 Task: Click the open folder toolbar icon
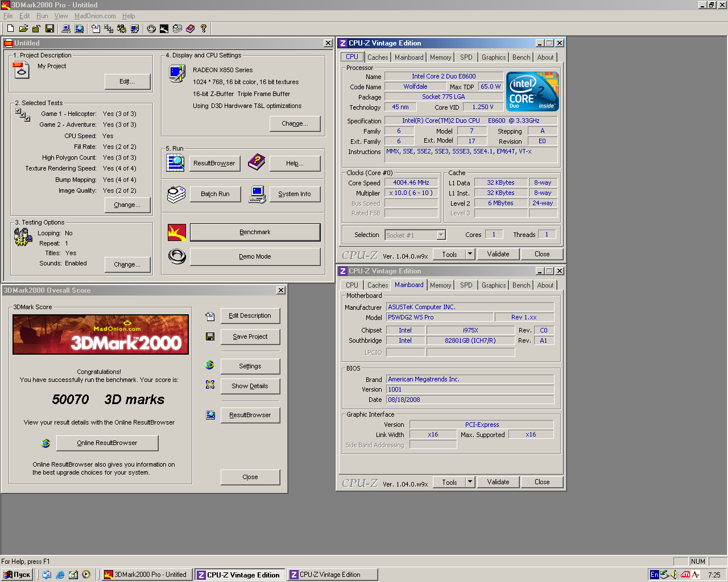23,28
